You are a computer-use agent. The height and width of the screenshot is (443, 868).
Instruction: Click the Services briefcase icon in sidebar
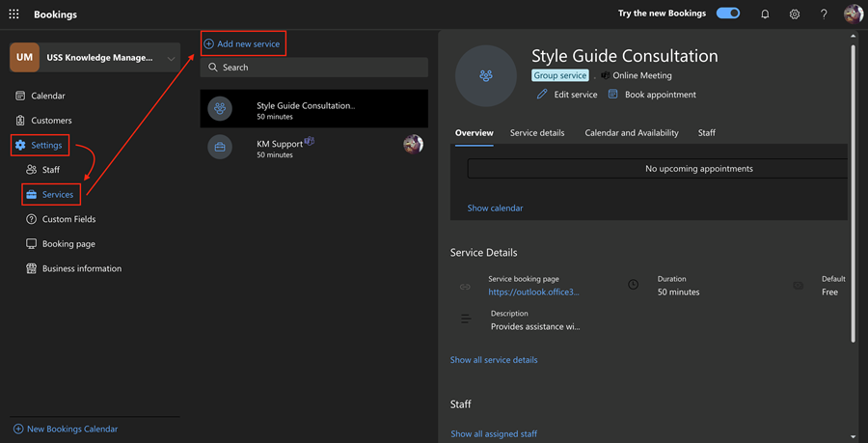(x=32, y=194)
